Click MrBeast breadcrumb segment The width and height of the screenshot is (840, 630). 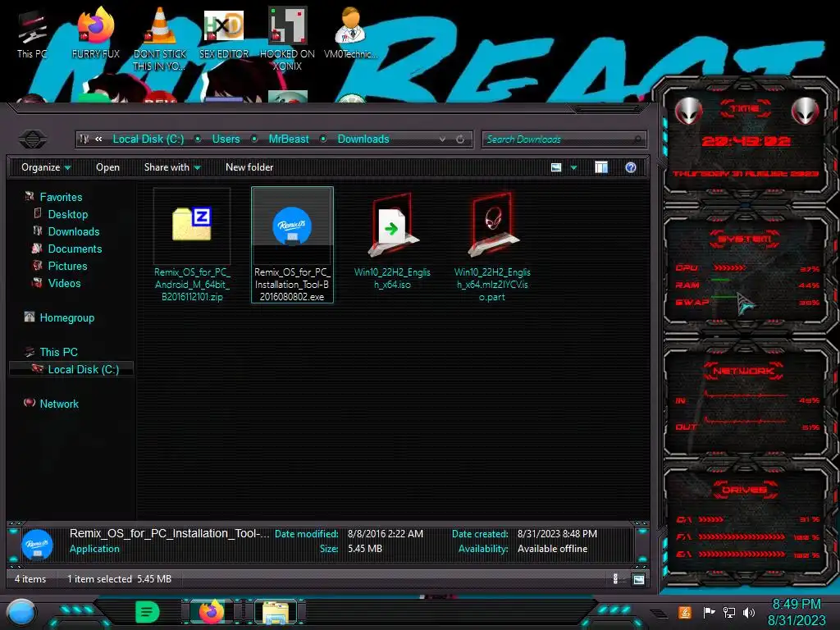[288, 139]
